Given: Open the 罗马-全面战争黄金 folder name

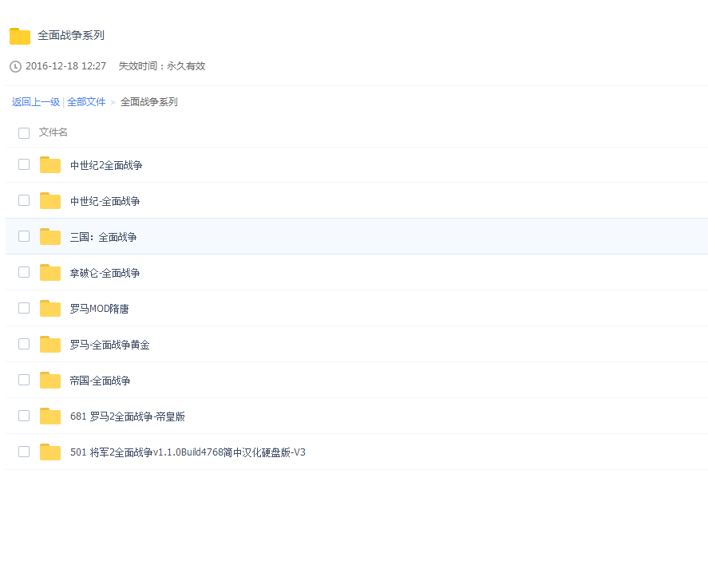Looking at the screenshot, I should point(109,345).
